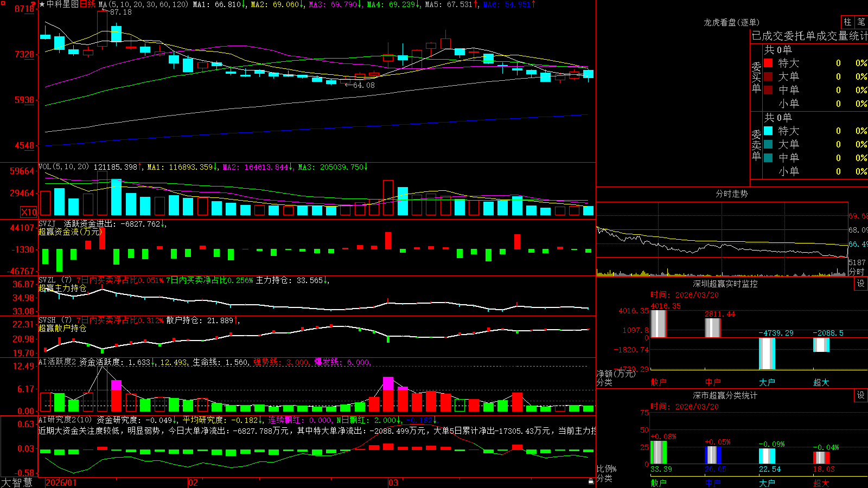Click the 2026/01 date marker on the time axis
Viewport: 868px width, 488px height.
61,483
